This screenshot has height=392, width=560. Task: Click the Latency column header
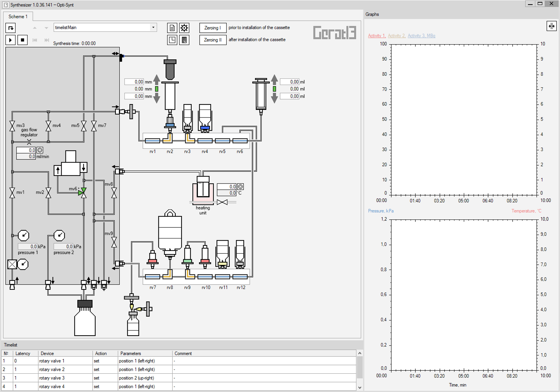pos(26,353)
